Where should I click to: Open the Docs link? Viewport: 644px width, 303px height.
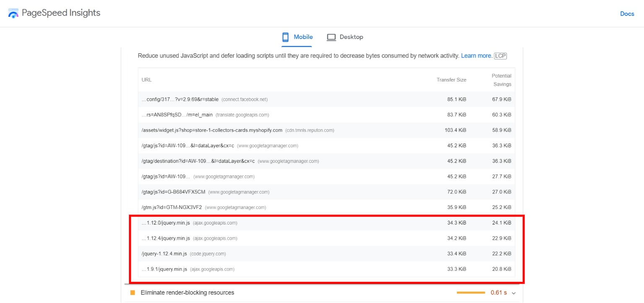coord(627,14)
